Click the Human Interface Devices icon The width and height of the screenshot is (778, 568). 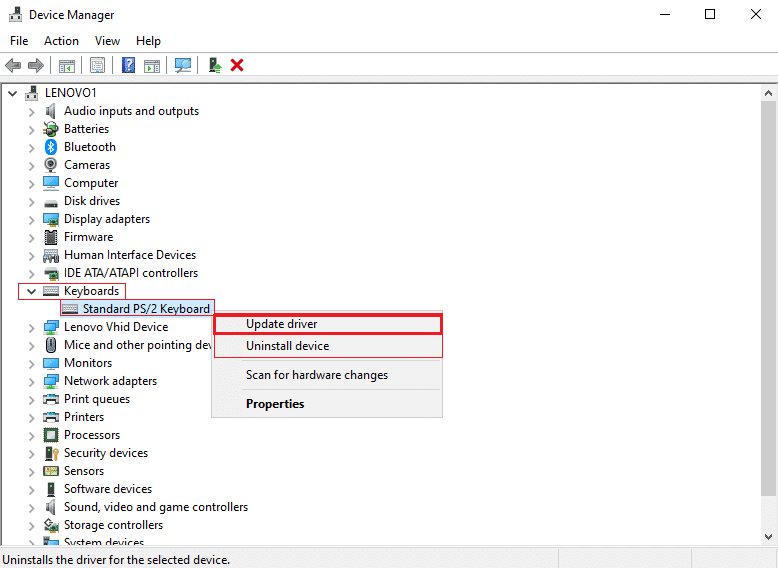tap(51, 255)
